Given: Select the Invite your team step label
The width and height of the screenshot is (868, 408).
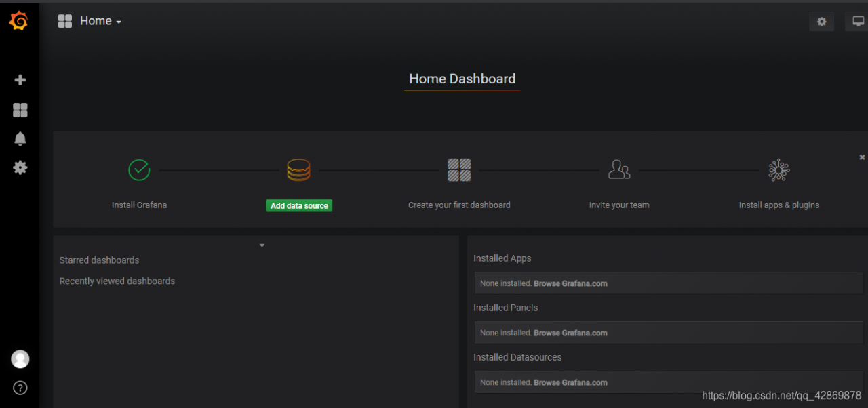Looking at the screenshot, I should click(x=619, y=205).
